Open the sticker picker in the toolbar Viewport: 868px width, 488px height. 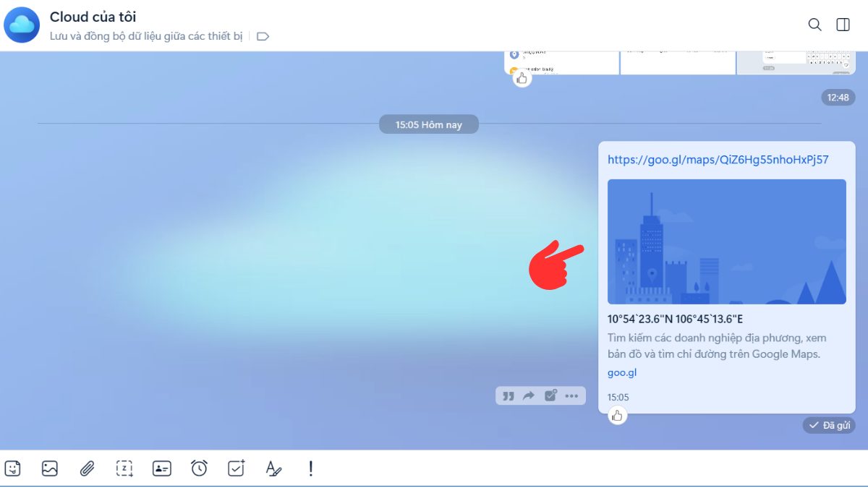click(12, 468)
